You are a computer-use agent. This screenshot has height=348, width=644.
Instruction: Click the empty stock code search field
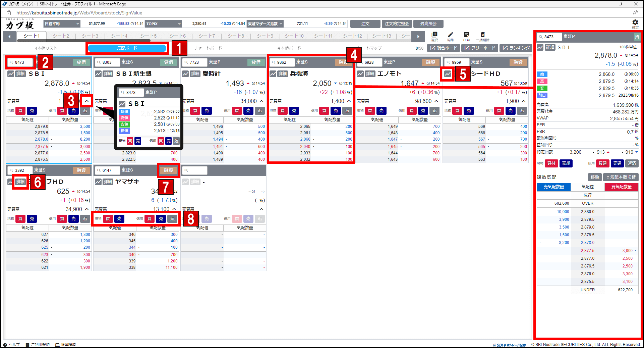tap(195, 170)
